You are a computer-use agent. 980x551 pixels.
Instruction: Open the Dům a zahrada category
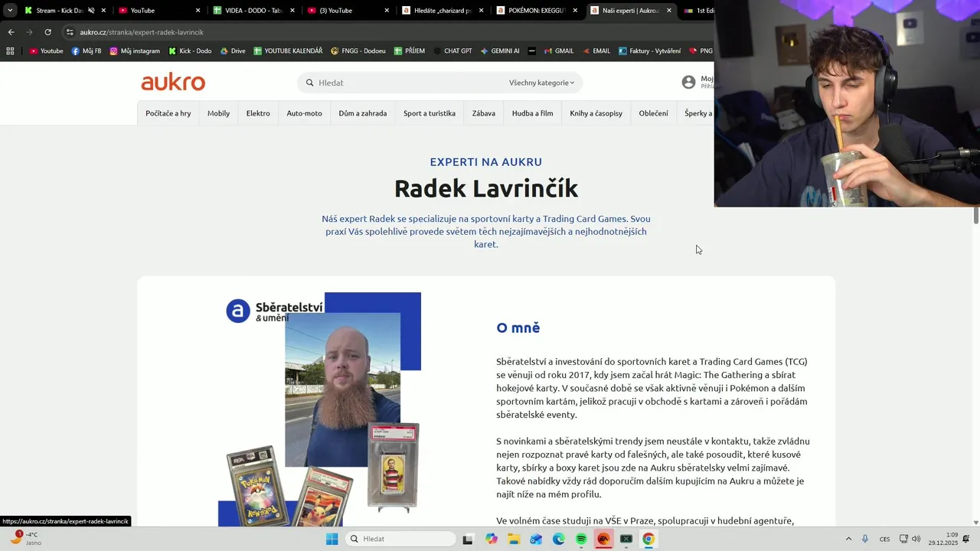362,113
